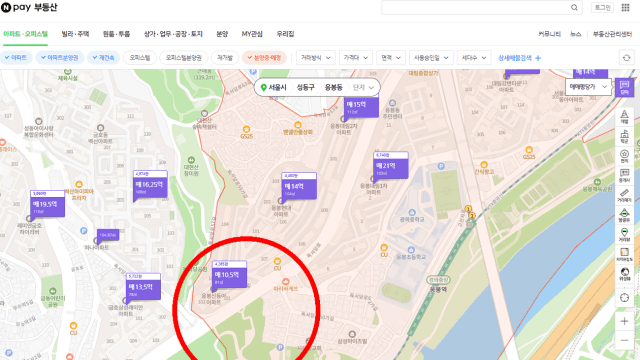Switch to 지적편집도 cadastral map
The height and width of the screenshot is (360, 640).
pyautogui.click(x=624, y=254)
